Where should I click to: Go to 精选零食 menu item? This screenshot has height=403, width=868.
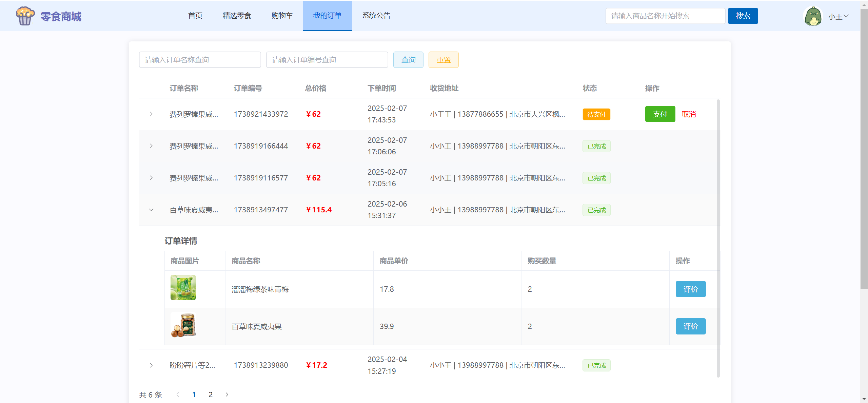tap(237, 16)
